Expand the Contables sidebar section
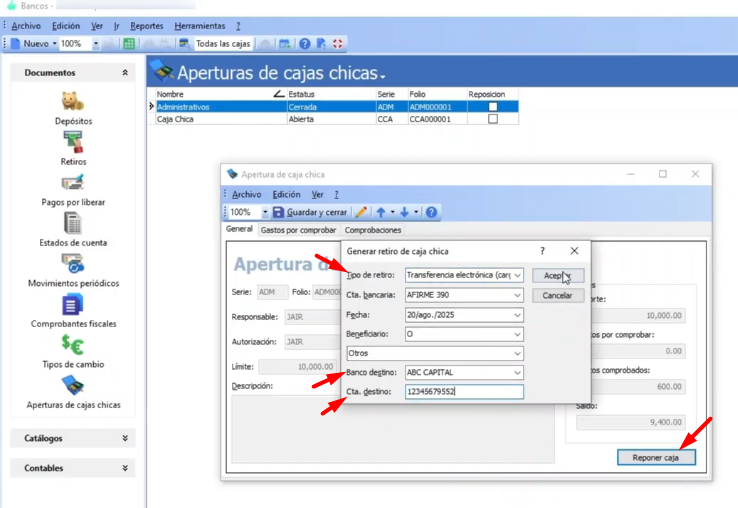 point(72,468)
